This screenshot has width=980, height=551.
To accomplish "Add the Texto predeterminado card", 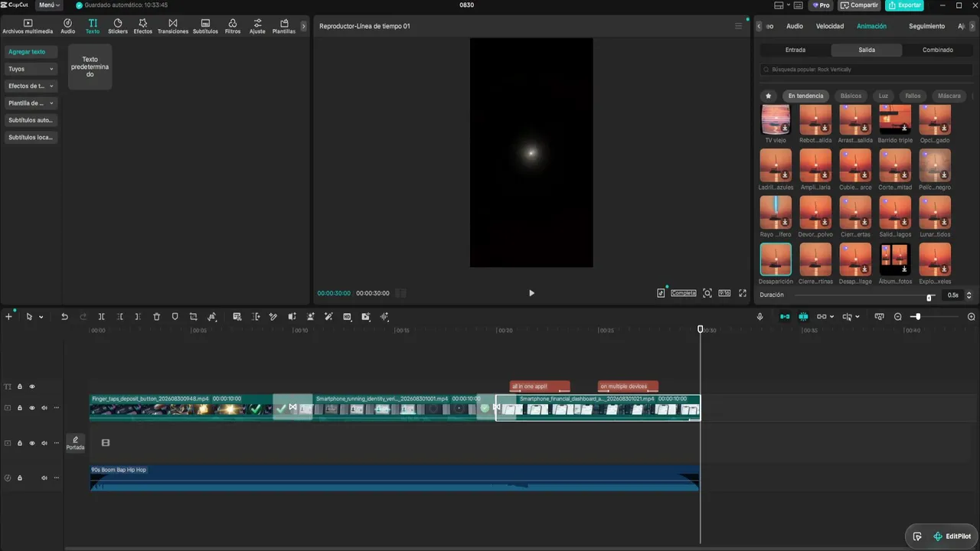I will [x=90, y=67].
